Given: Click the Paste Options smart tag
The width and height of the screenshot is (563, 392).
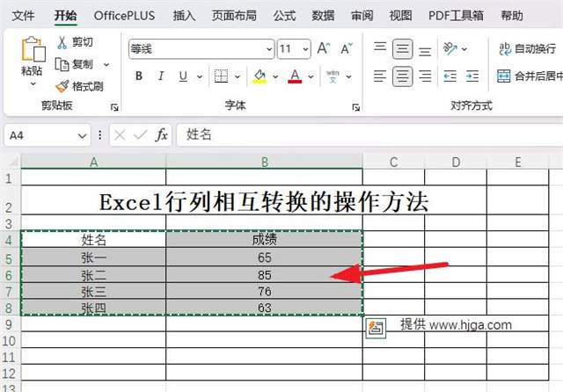Looking at the screenshot, I should [x=376, y=328].
